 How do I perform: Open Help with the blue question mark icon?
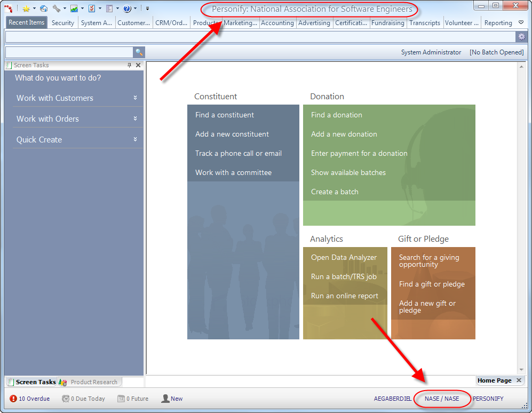click(x=127, y=9)
